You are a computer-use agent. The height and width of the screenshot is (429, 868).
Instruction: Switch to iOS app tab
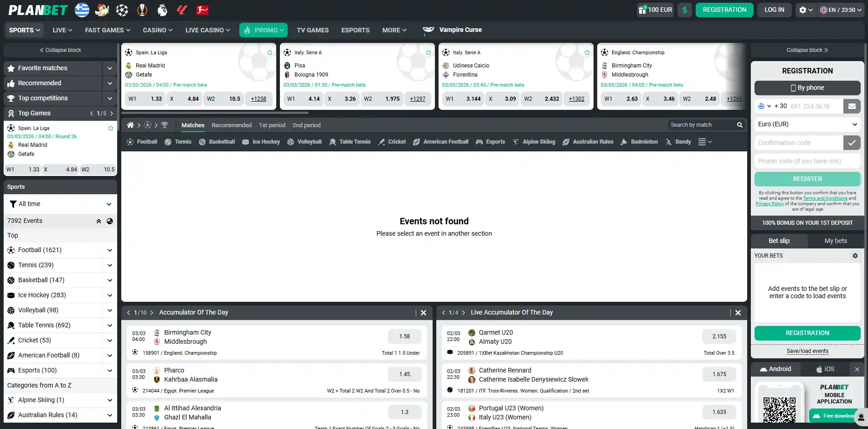825,369
